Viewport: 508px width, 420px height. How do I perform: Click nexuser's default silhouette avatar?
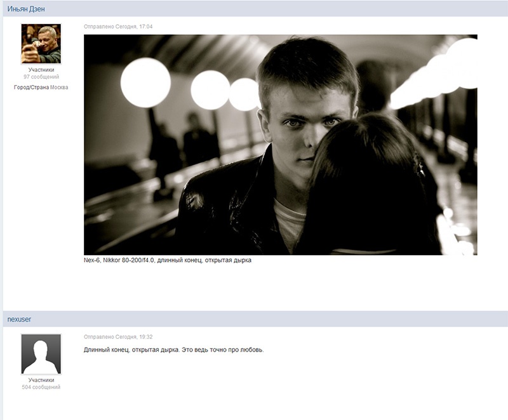[x=41, y=354]
